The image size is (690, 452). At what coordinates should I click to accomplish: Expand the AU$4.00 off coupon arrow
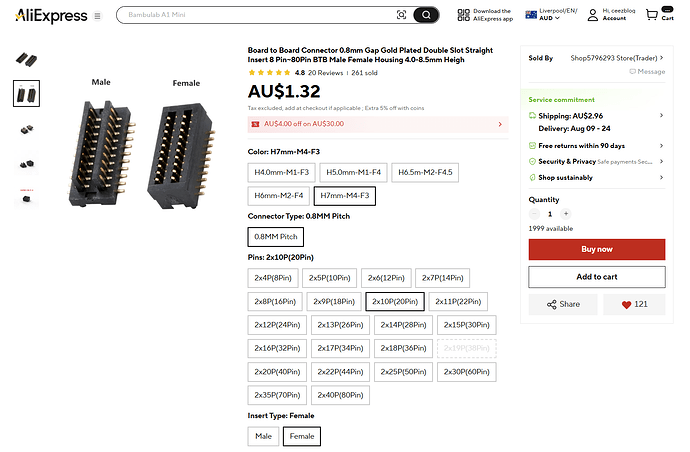coord(500,124)
